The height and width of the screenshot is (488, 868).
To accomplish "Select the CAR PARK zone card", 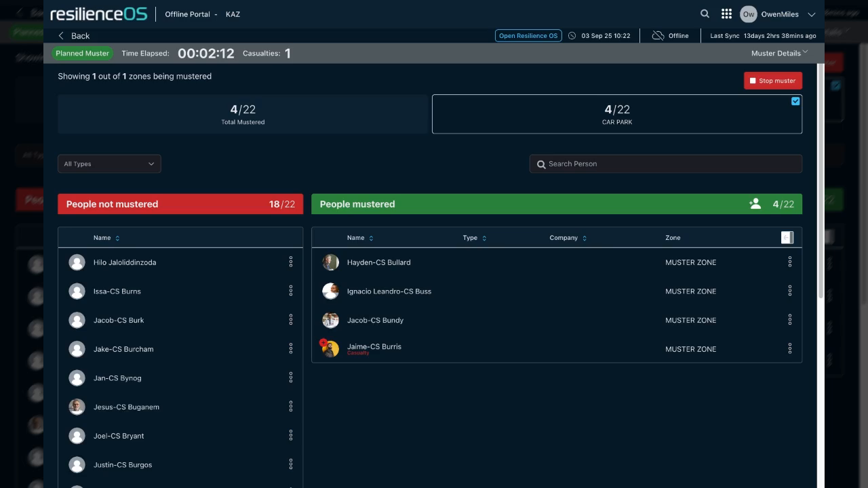I will tap(617, 114).
